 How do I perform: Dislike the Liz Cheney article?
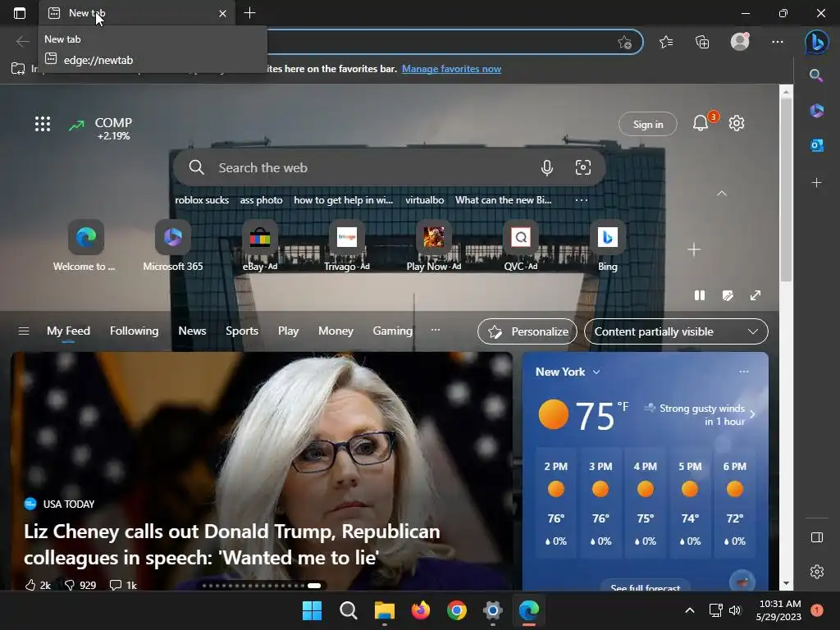(x=80, y=585)
